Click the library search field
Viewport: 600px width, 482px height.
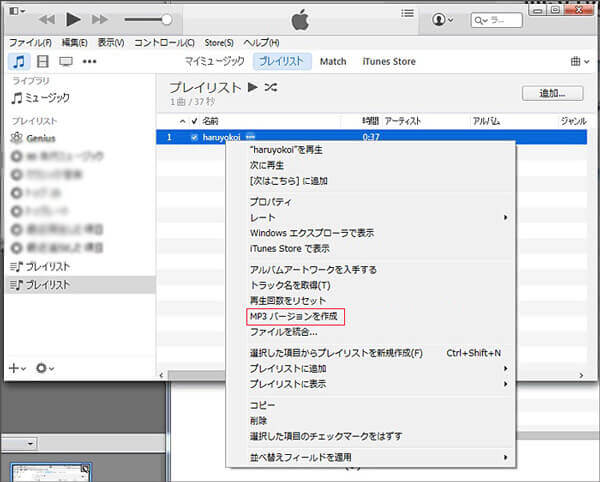tap(496, 20)
